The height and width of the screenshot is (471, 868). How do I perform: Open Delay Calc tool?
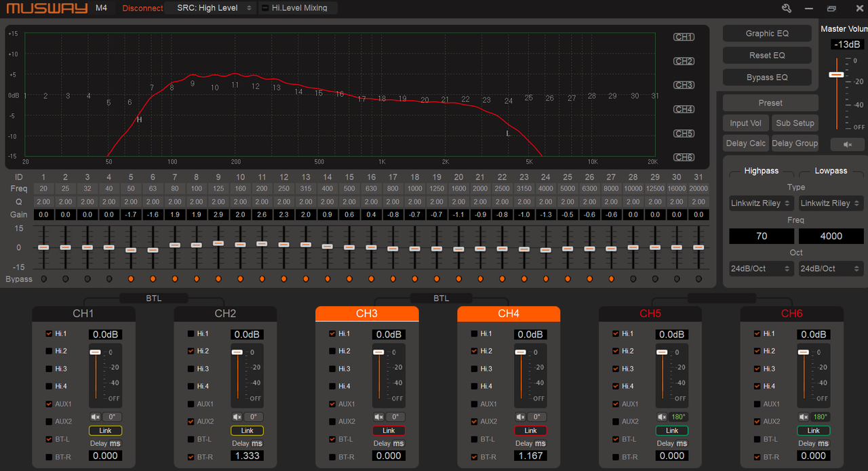[746, 143]
